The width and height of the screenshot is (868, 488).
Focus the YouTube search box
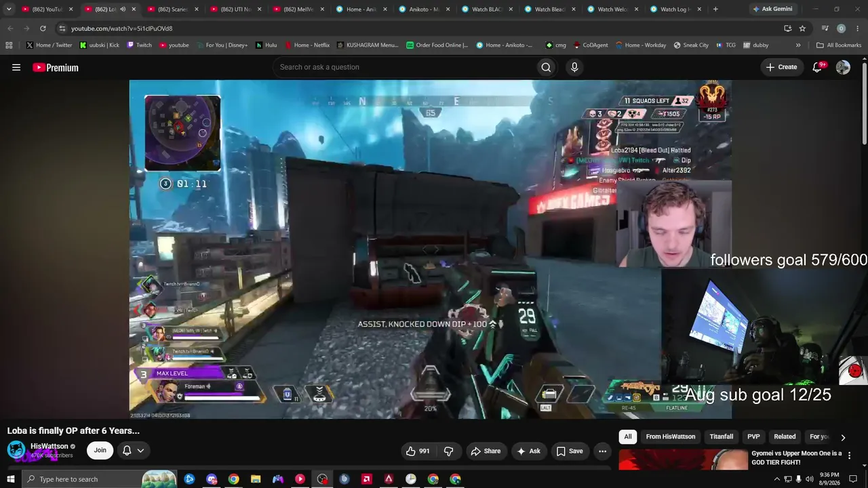pos(403,67)
